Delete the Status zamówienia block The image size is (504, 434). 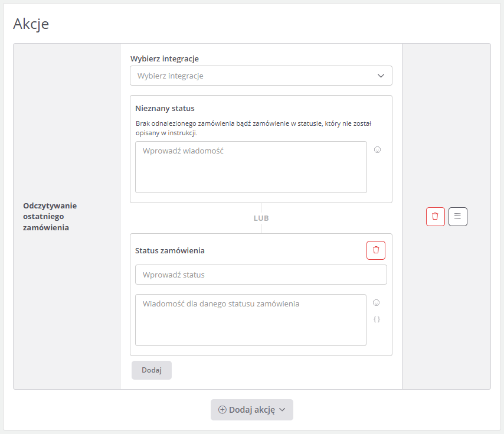[x=376, y=250]
